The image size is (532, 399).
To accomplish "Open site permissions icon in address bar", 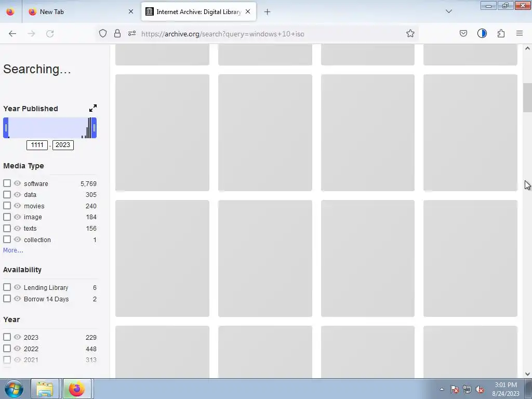I will click(x=132, y=33).
